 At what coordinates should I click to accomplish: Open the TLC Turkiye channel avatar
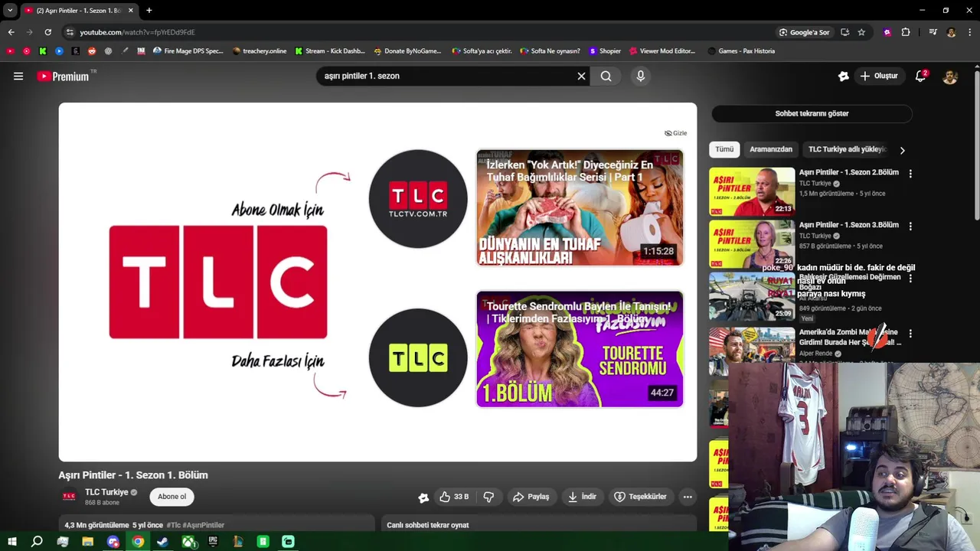(69, 497)
